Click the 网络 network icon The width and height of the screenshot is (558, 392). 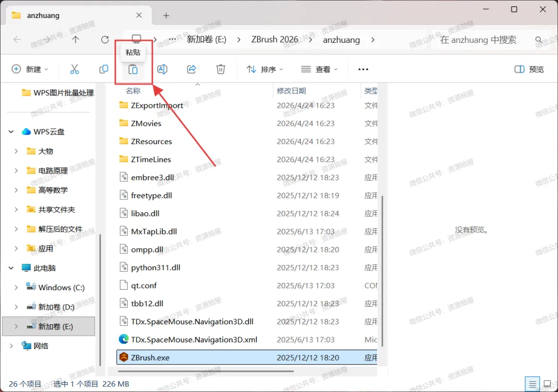click(26, 346)
